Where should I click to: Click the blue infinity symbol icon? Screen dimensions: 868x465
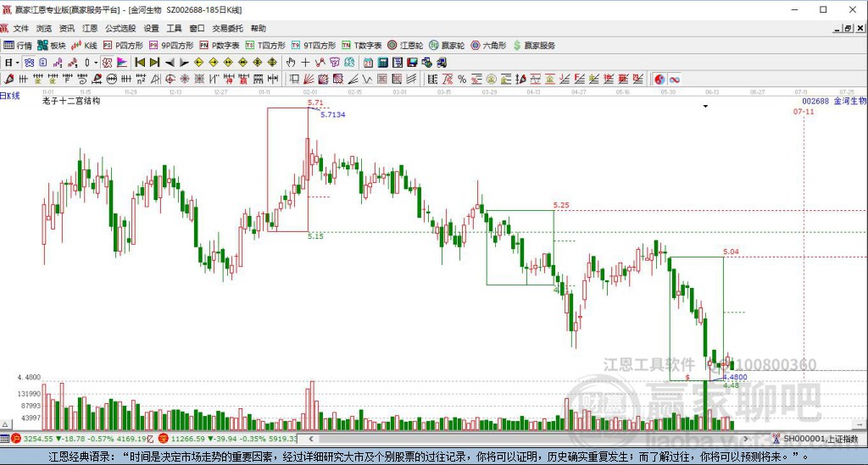pos(674,79)
